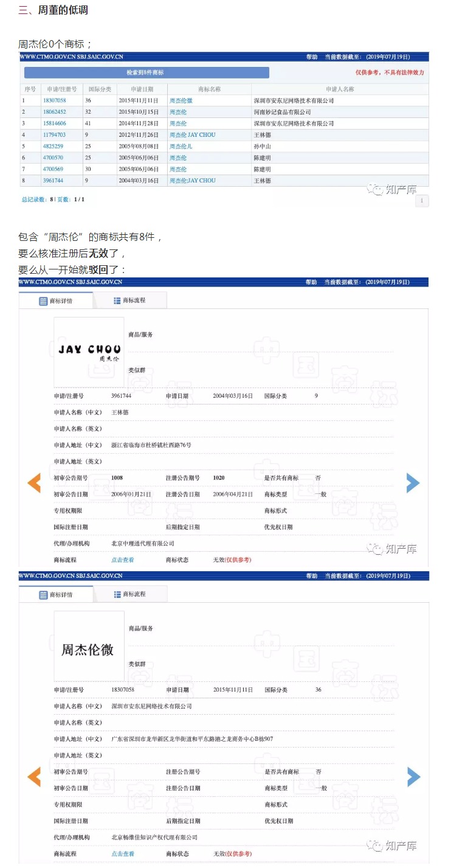Select applicant 孙中山 in the table
Image resolution: width=451 pixels, height=868 pixels.
click(262, 147)
